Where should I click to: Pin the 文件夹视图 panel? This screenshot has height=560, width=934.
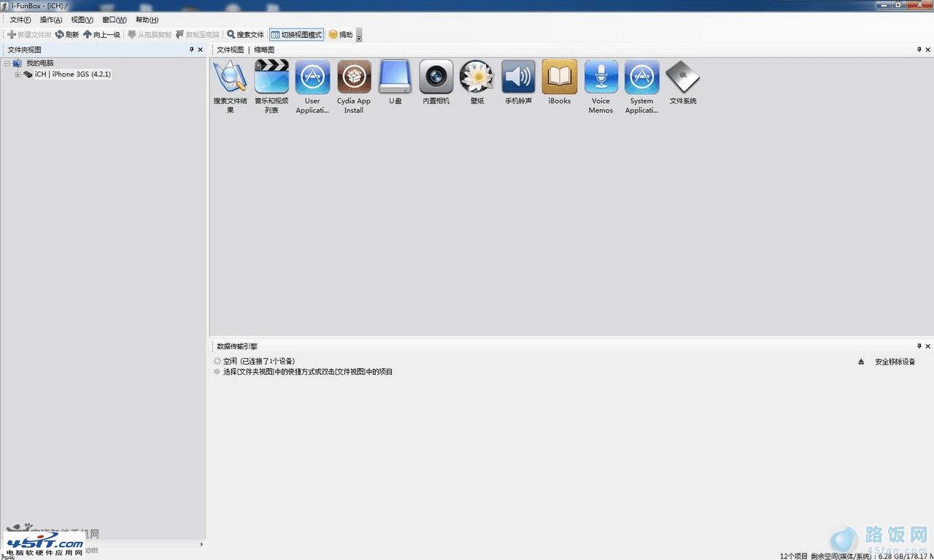192,50
